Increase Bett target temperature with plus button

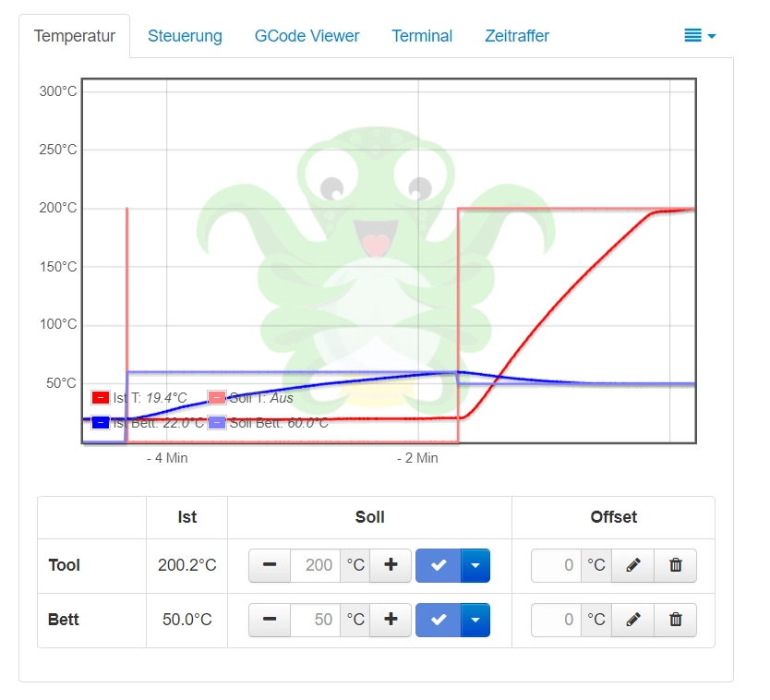[x=391, y=620]
